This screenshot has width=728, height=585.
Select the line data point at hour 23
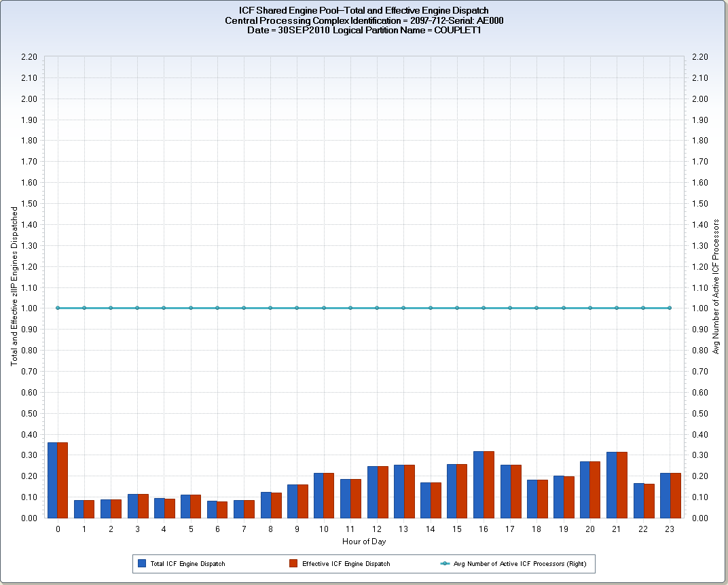pos(670,308)
